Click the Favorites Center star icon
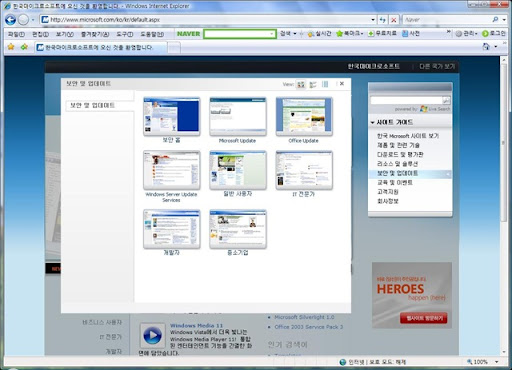The width and height of the screenshot is (512, 370). pos(11,47)
